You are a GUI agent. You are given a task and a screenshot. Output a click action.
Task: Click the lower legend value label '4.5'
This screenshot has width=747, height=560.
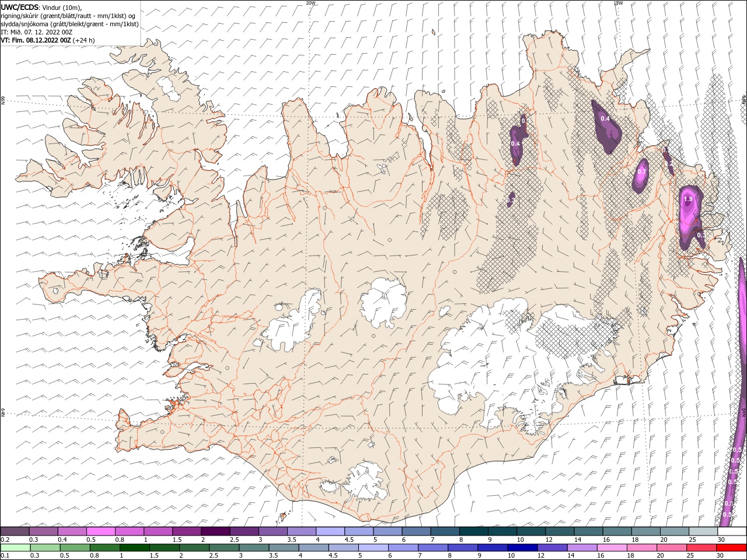click(x=334, y=556)
